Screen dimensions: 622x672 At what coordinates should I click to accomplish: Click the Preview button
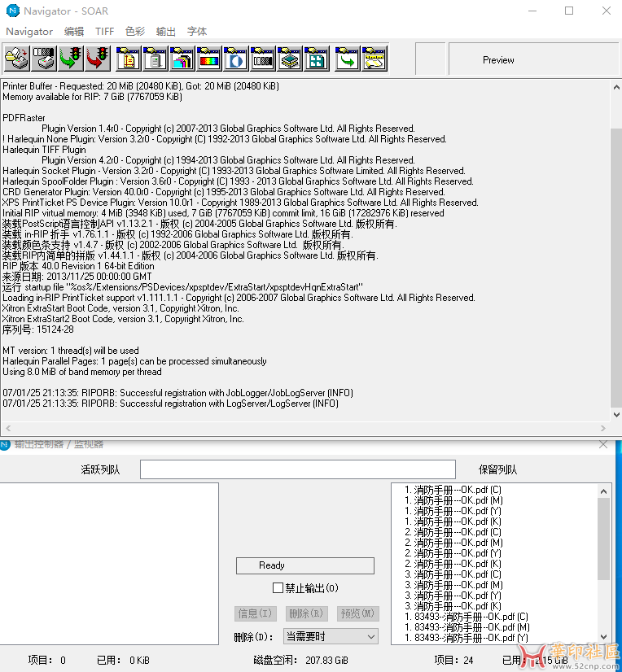pyautogui.click(x=498, y=60)
